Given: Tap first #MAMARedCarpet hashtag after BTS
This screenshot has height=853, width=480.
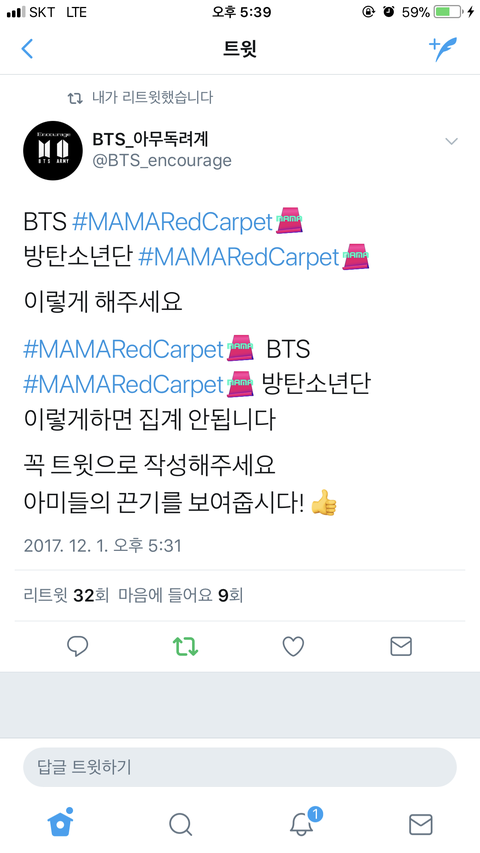Looking at the screenshot, I should [172, 222].
